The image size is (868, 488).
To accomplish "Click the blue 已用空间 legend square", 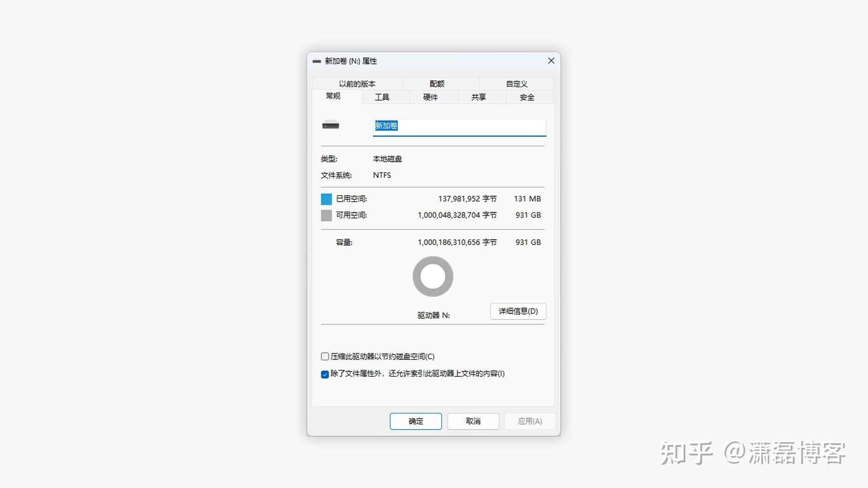I will coord(326,199).
